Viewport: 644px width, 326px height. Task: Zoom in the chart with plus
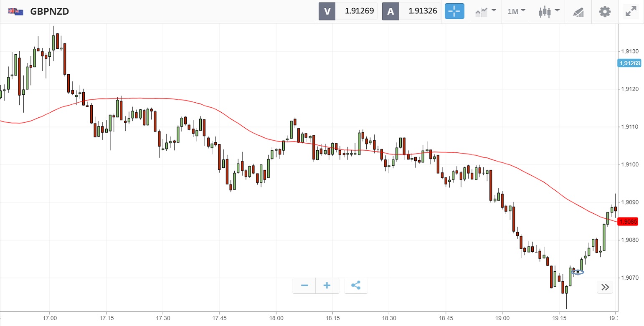(327, 286)
